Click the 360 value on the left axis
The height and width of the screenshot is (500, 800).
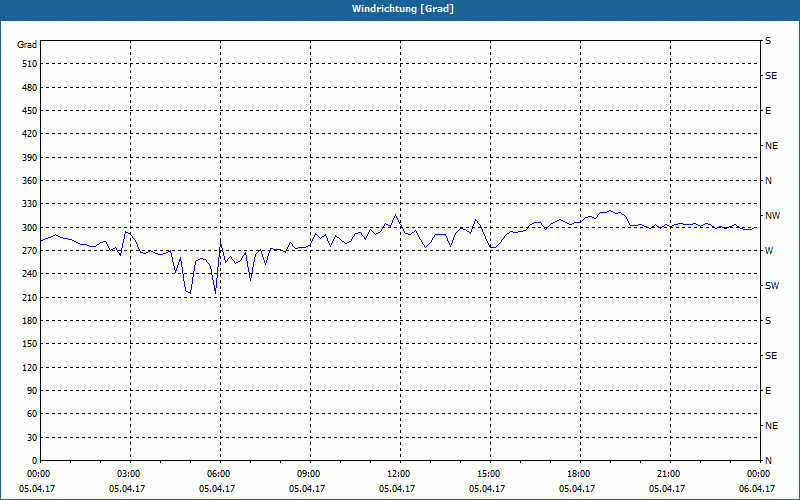(30, 181)
